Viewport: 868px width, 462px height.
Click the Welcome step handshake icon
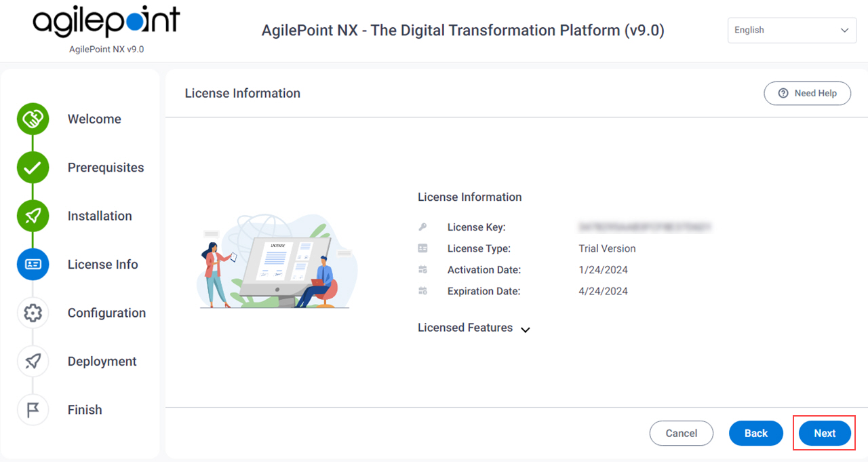[33, 119]
